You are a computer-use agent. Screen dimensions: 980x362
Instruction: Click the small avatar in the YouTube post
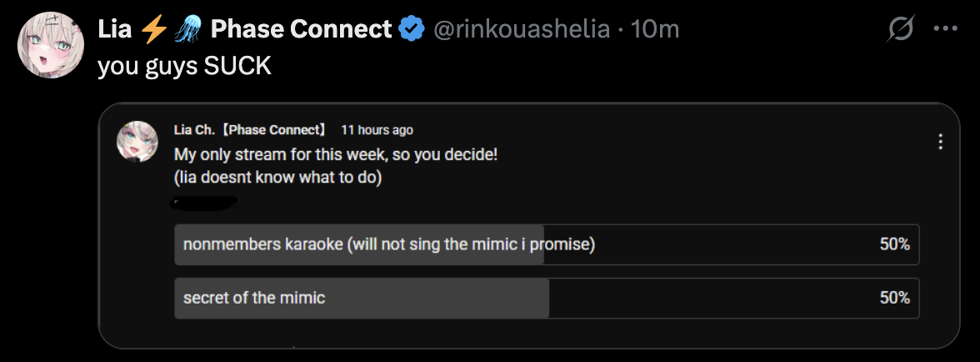pyautogui.click(x=137, y=142)
